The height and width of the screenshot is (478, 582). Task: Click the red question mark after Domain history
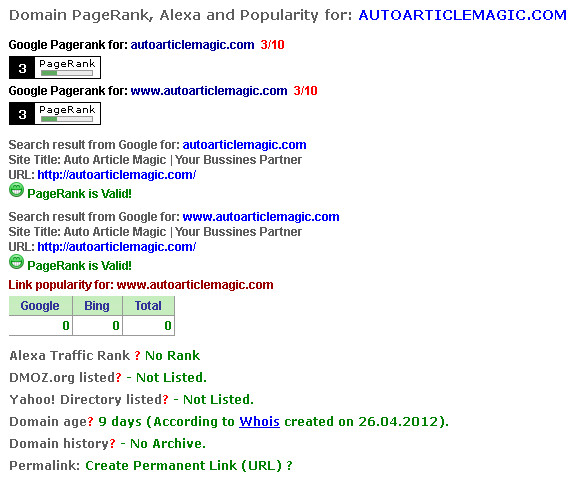[x=112, y=443]
